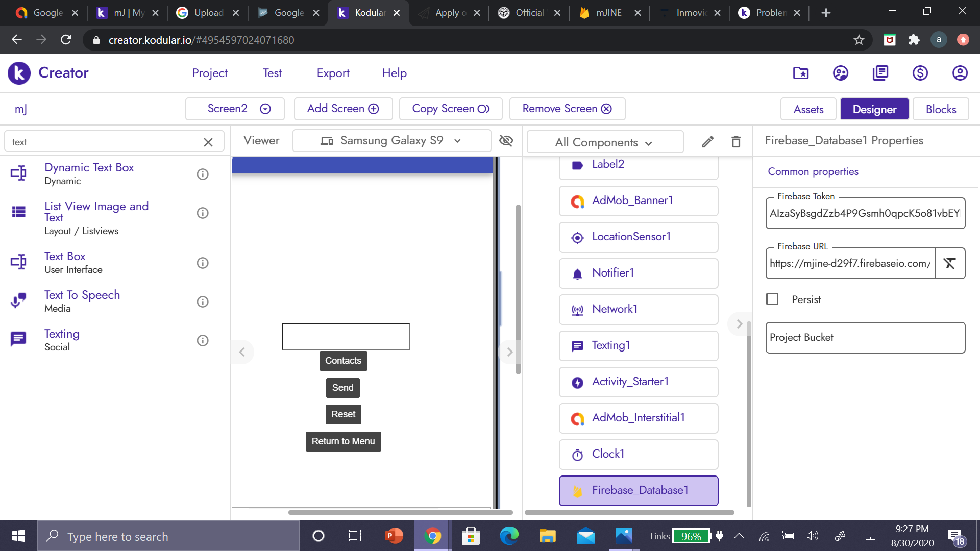Open the imported projects folder icon
980x551 pixels.
(800, 73)
